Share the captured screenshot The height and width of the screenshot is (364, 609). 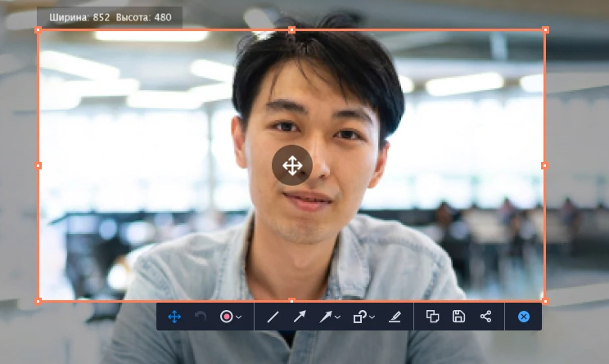point(485,317)
